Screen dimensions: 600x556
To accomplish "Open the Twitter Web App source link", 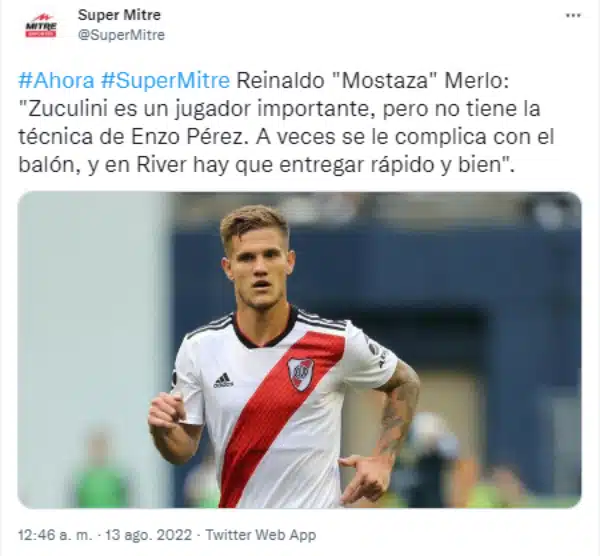I will point(261,535).
